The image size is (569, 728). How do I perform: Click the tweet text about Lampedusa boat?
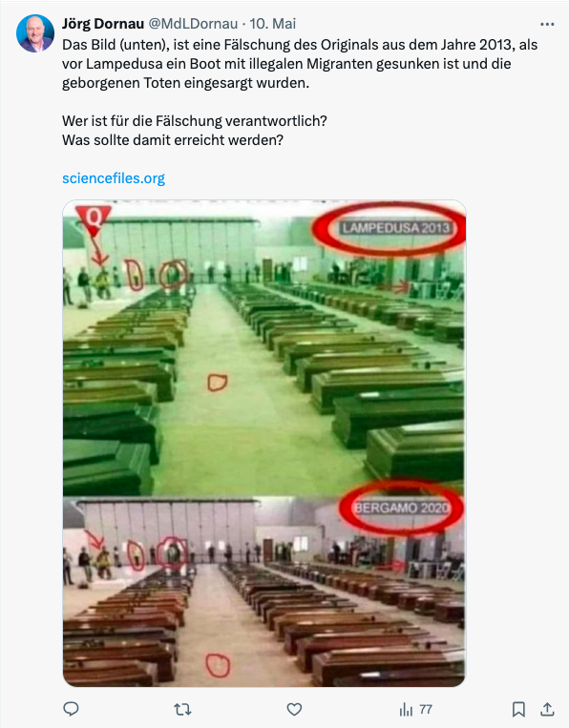[x=300, y=64]
